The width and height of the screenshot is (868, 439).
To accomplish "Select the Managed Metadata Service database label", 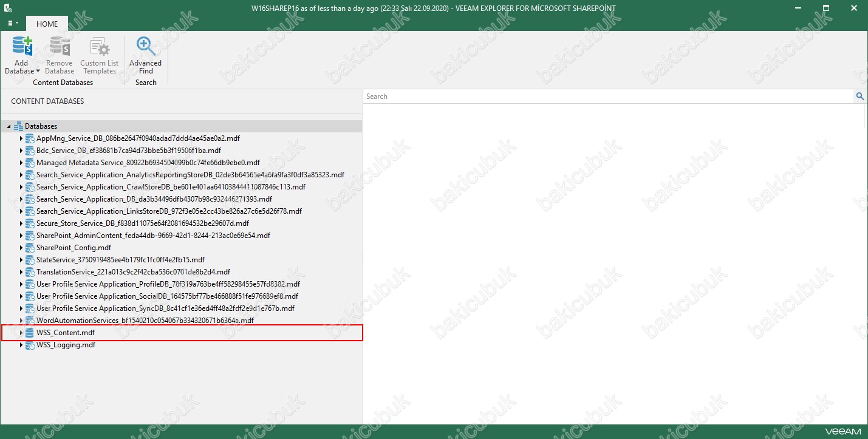I will [x=148, y=163].
